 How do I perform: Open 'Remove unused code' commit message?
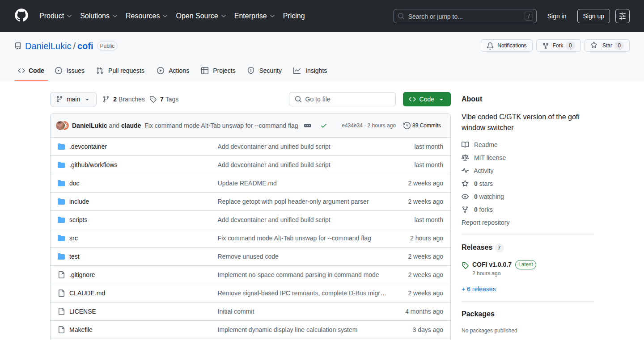click(x=248, y=256)
